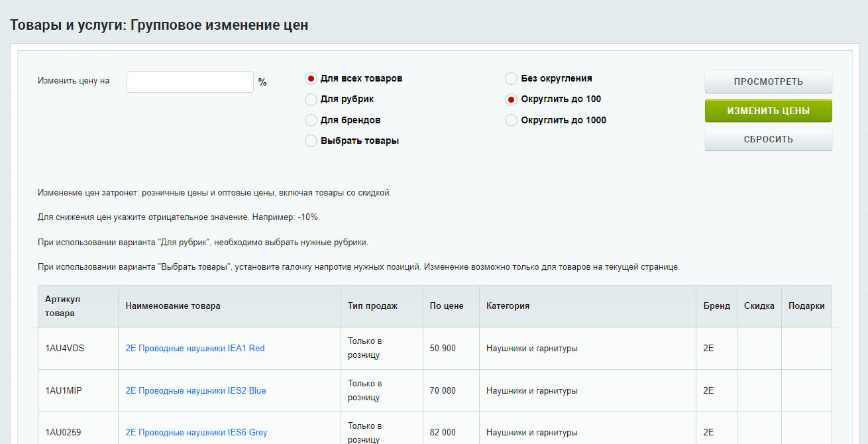Open the IEA1 Red headphones product link

point(195,349)
